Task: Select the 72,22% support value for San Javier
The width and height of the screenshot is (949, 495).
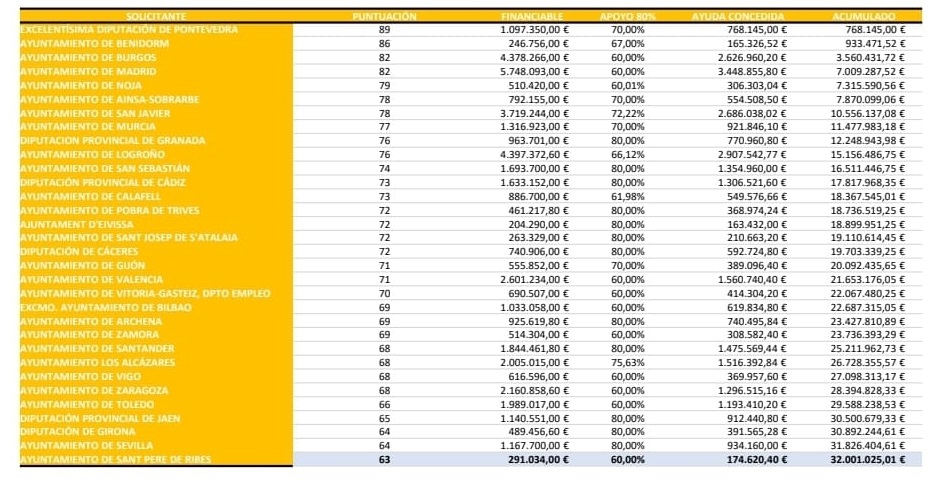Action: coord(628,113)
